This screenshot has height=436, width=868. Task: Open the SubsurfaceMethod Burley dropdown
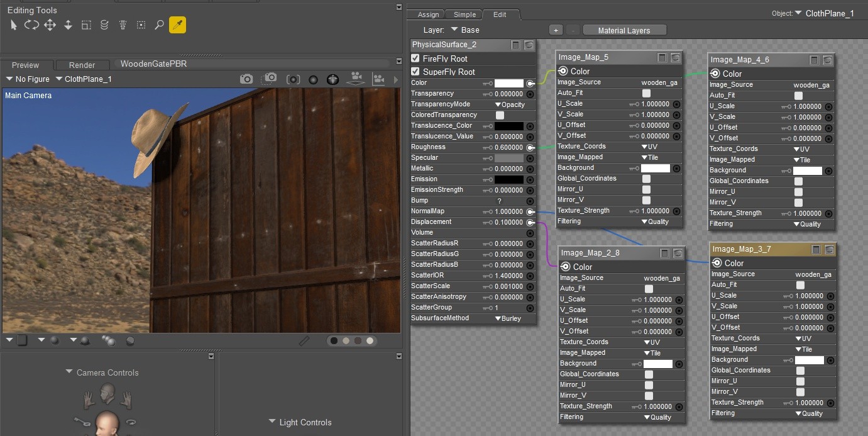[x=508, y=318]
